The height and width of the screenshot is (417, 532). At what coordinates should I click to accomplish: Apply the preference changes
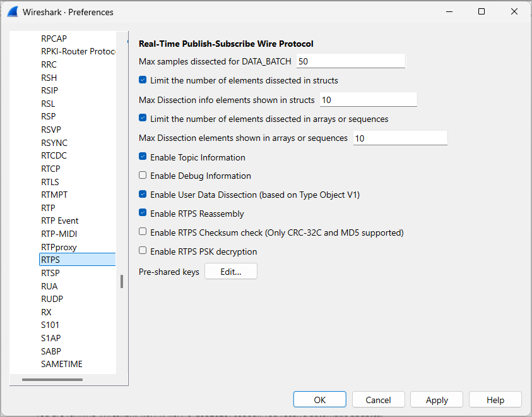click(x=437, y=400)
